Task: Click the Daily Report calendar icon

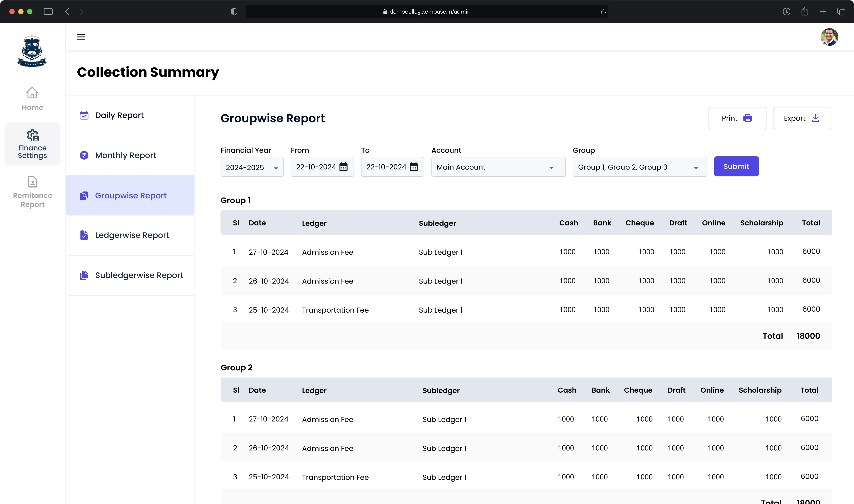Action: 84,116
